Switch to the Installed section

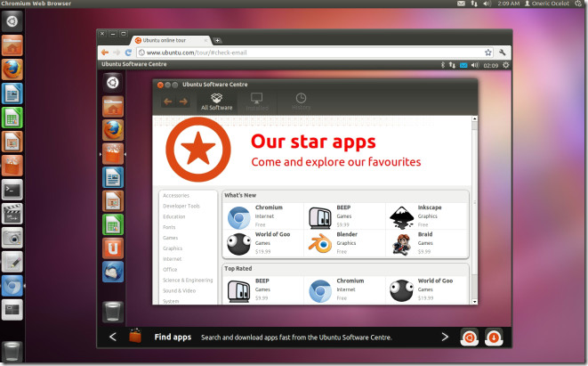[257, 102]
